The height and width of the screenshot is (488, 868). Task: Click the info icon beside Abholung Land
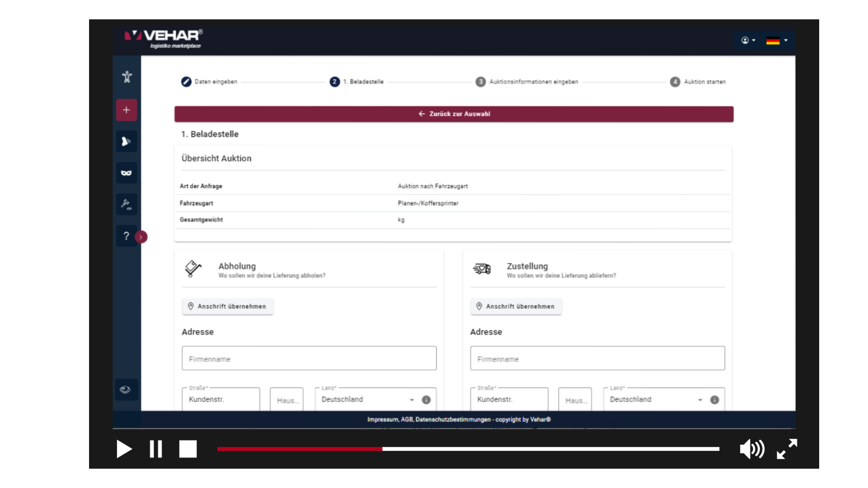pos(426,400)
